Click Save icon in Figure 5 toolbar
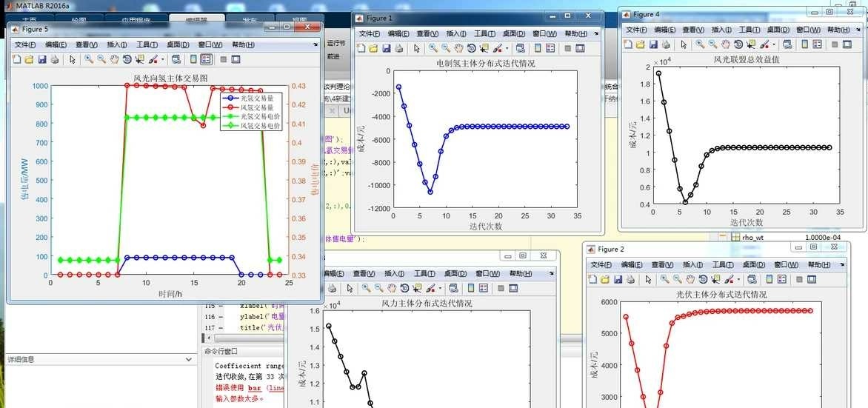The height and width of the screenshot is (408, 868). [42, 59]
